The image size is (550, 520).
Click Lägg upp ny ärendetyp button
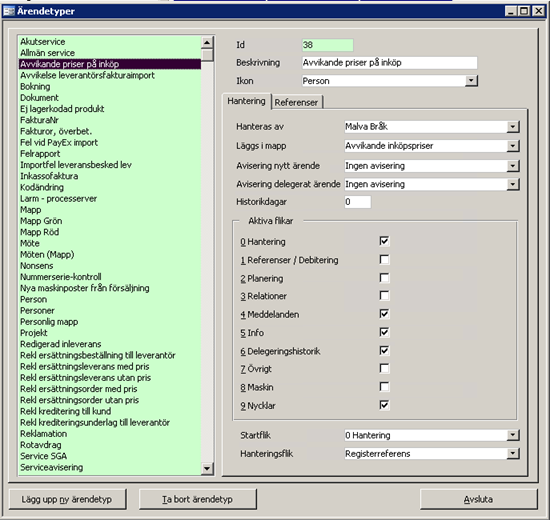pos(67,499)
